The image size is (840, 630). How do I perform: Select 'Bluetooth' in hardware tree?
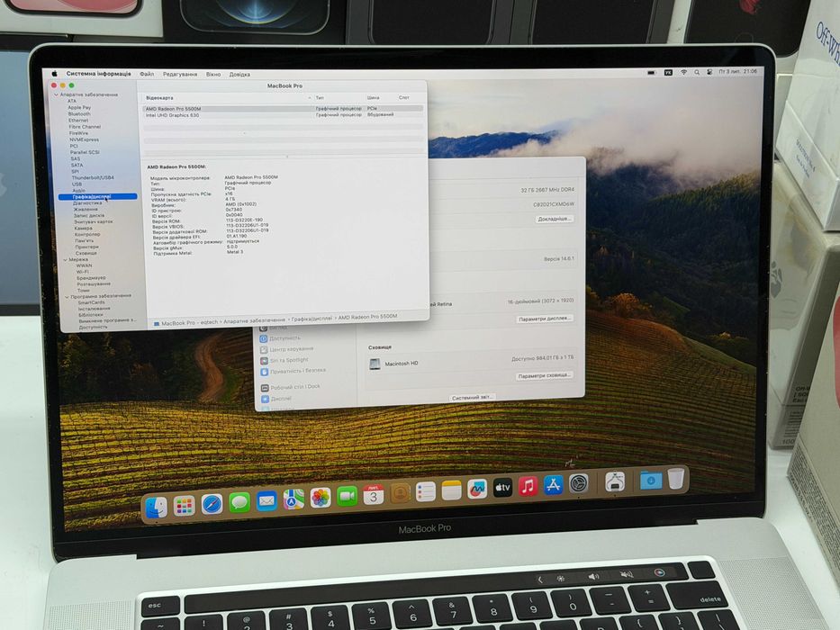coord(79,114)
